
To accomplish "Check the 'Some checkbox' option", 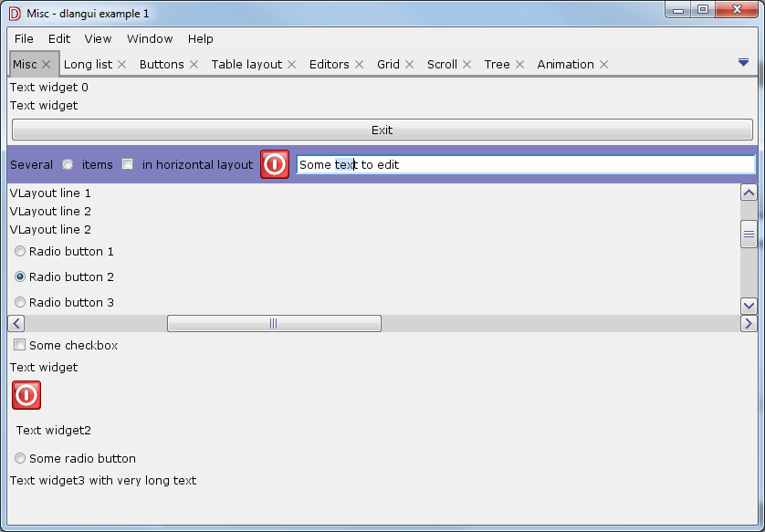I will [x=19, y=344].
